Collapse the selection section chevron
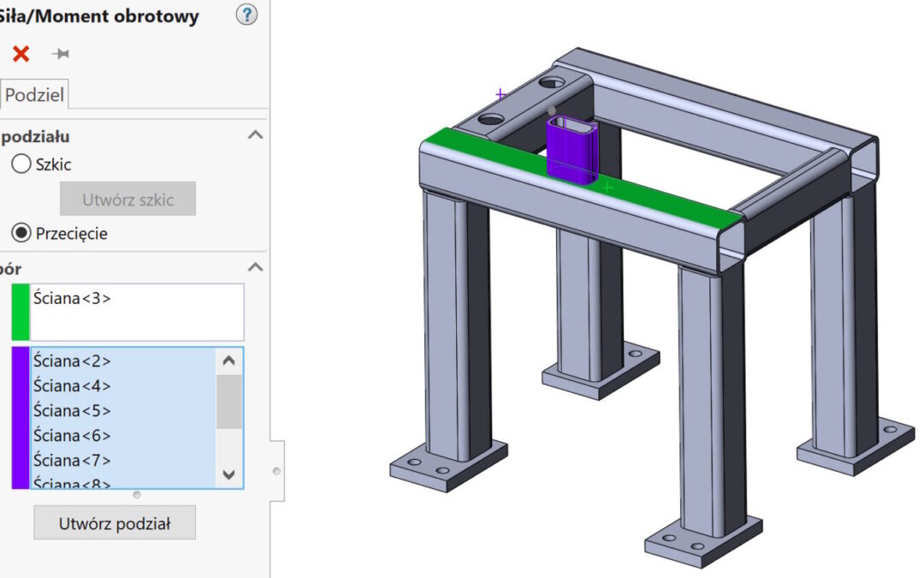 pyautogui.click(x=255, y=268)
